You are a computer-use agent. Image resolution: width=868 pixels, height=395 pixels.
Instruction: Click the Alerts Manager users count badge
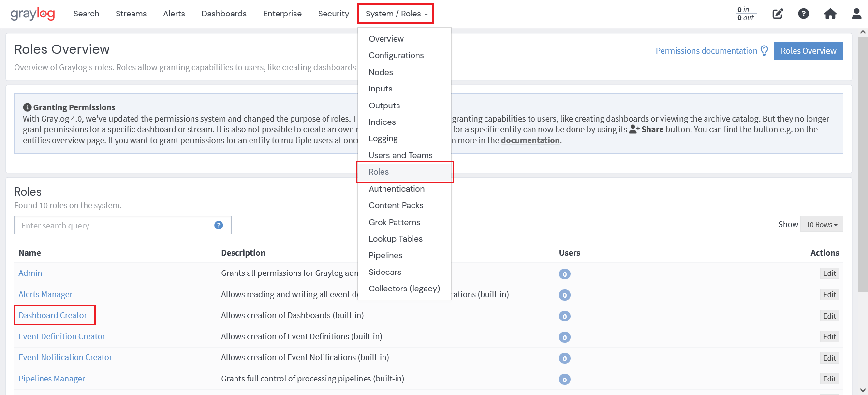[x=564, y=295]
